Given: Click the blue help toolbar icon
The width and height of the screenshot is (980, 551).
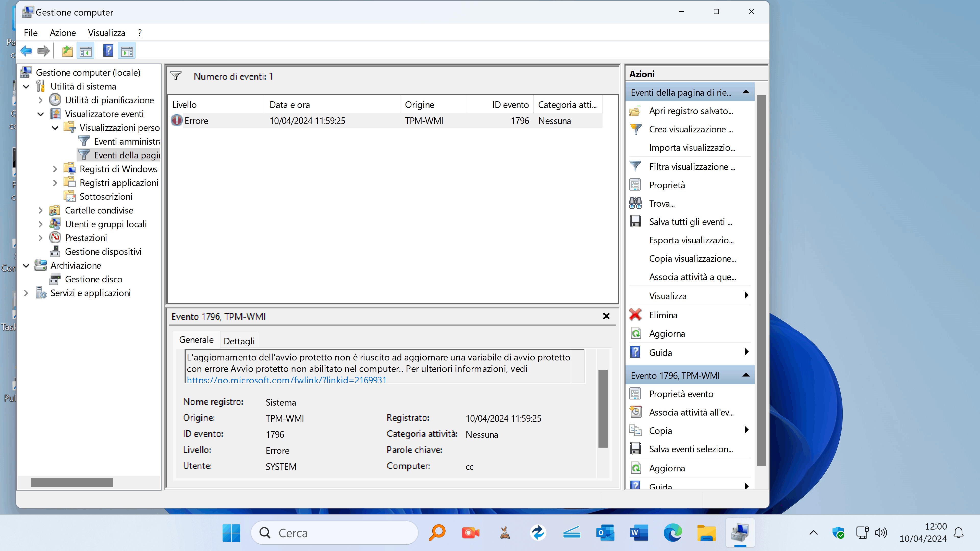Looking at the screenshot, I should 108,51.
